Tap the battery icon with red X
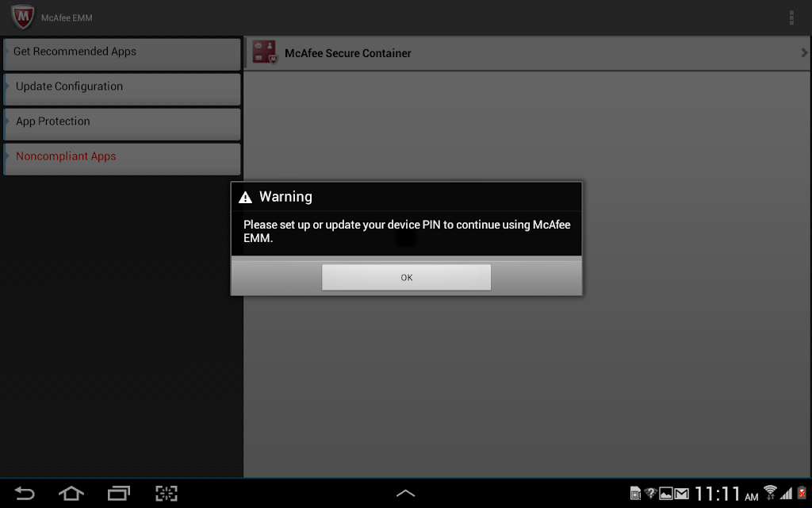812x508 pixels. 802,492
